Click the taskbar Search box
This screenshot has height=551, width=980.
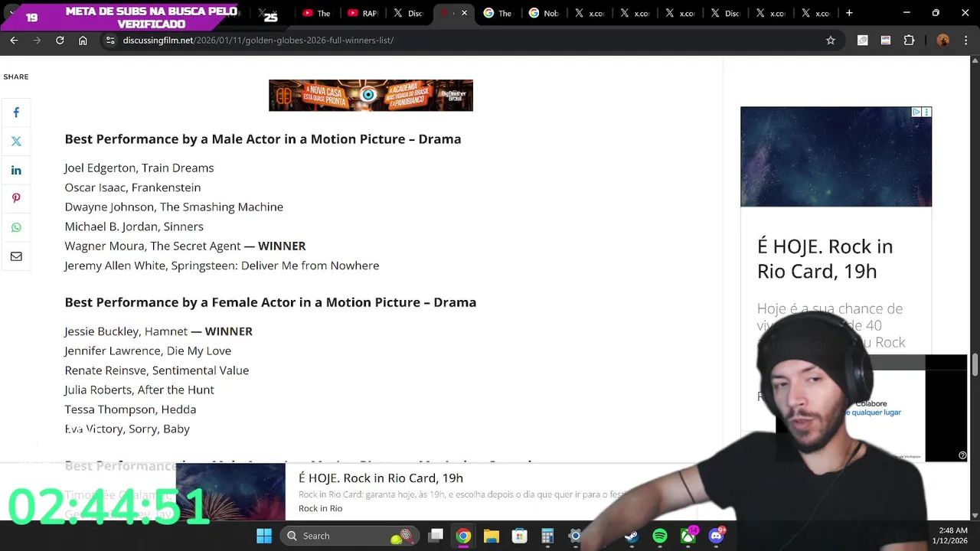pyautogui.click(x=349, y=536)
